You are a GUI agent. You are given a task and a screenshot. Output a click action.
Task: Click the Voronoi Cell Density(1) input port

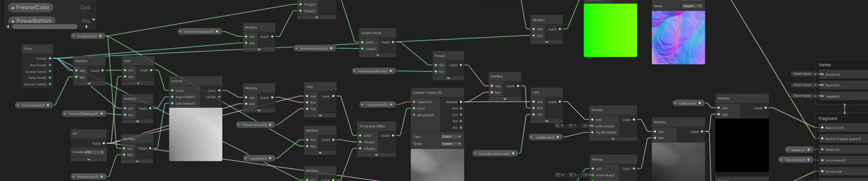tap(172, 103)
